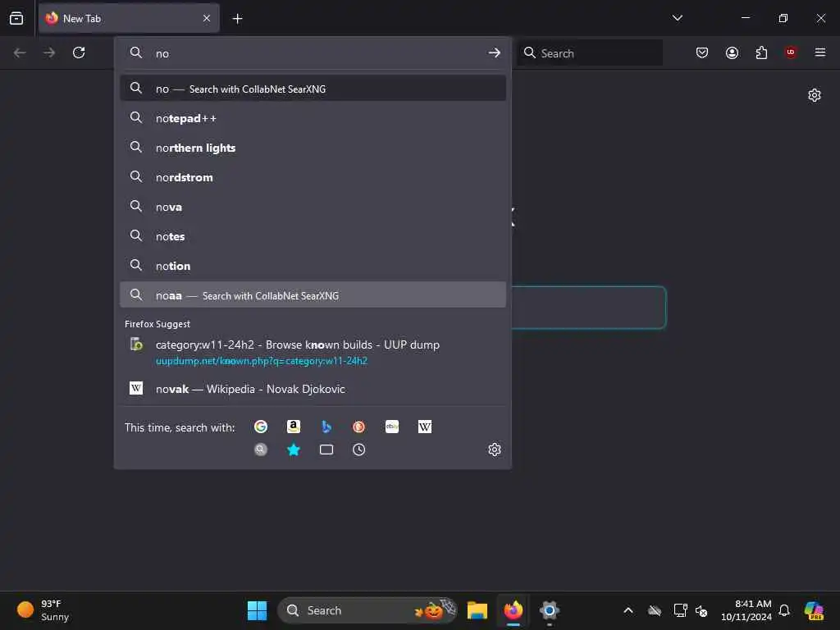Open the weather widget showing 93°F
Image resolution: width=840 pixels, height=630 pixels.
[44, 610]
